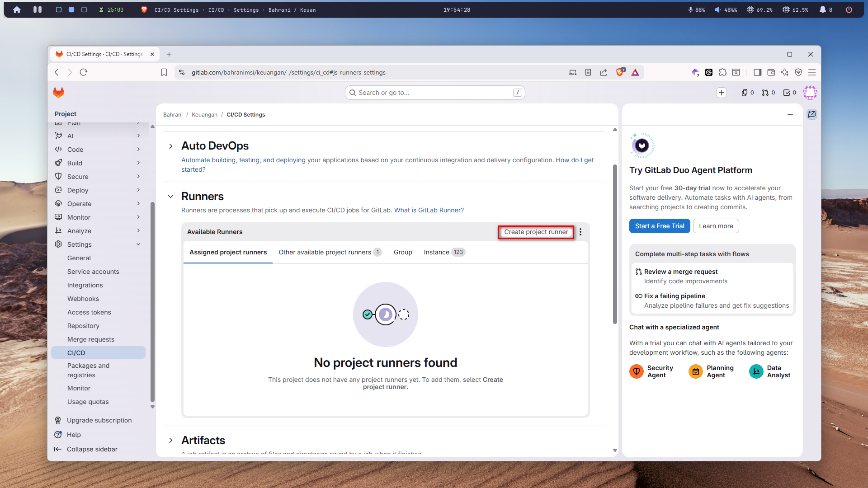
Task: Open the GitLab create new plus button
Action: [722, 93]
